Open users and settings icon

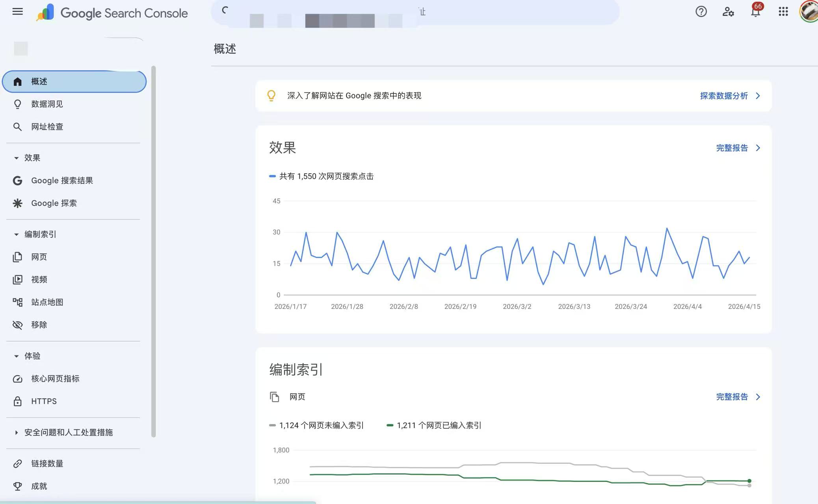(x=728, y=12)
